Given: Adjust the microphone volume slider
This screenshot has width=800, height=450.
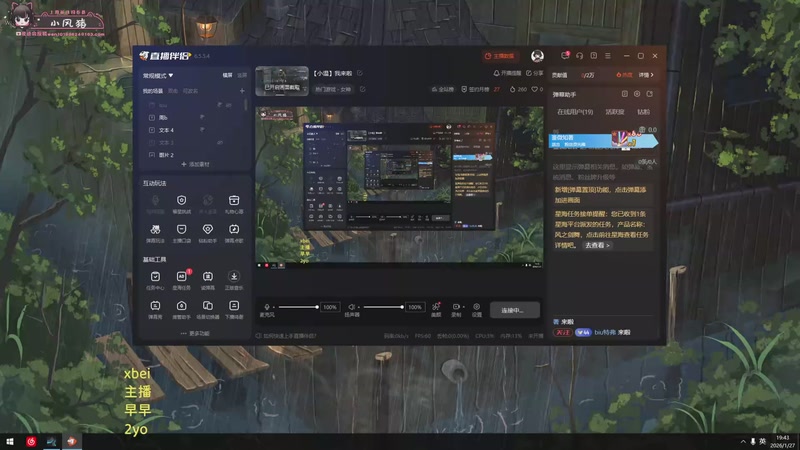Looking at the screenshot, I should click(298, 307).
